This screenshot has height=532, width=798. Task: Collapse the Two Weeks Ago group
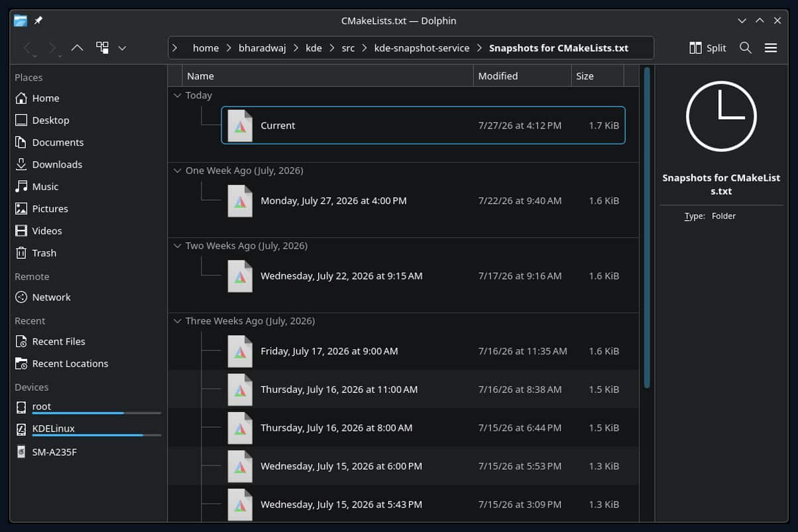tap(177, 246)
